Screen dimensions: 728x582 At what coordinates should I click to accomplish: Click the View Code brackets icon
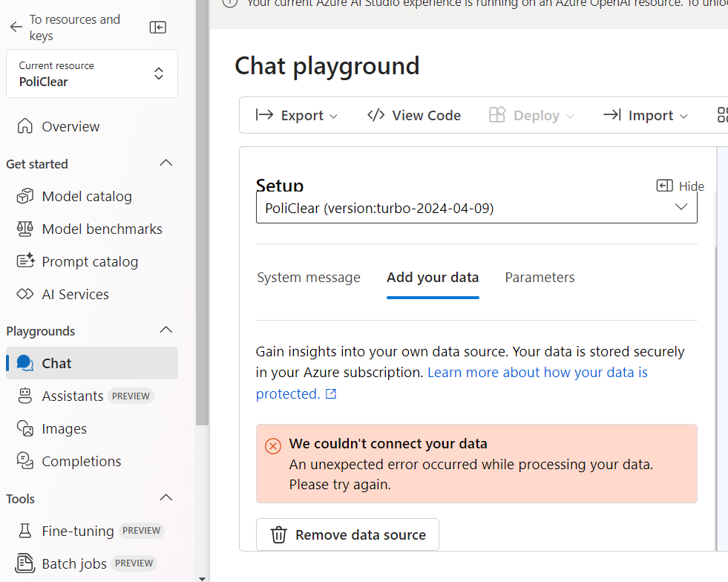coord(376,114)
